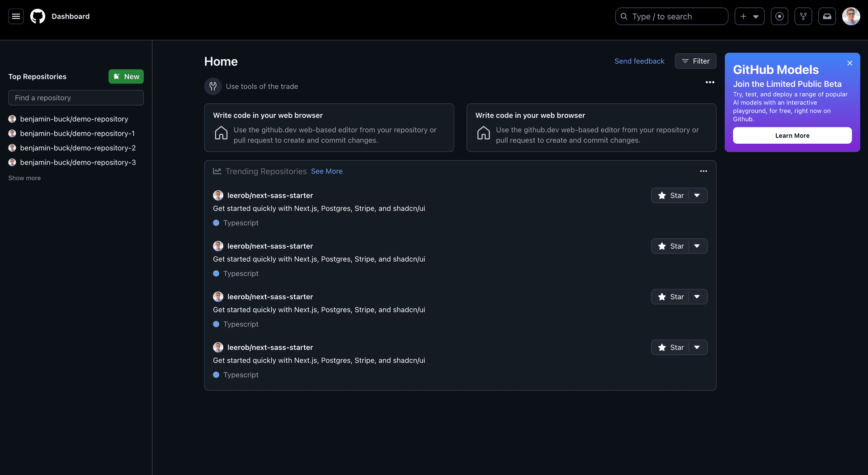
Task: Open benjamin-buck/demo-repository-2 link
Action: (78, 148)
